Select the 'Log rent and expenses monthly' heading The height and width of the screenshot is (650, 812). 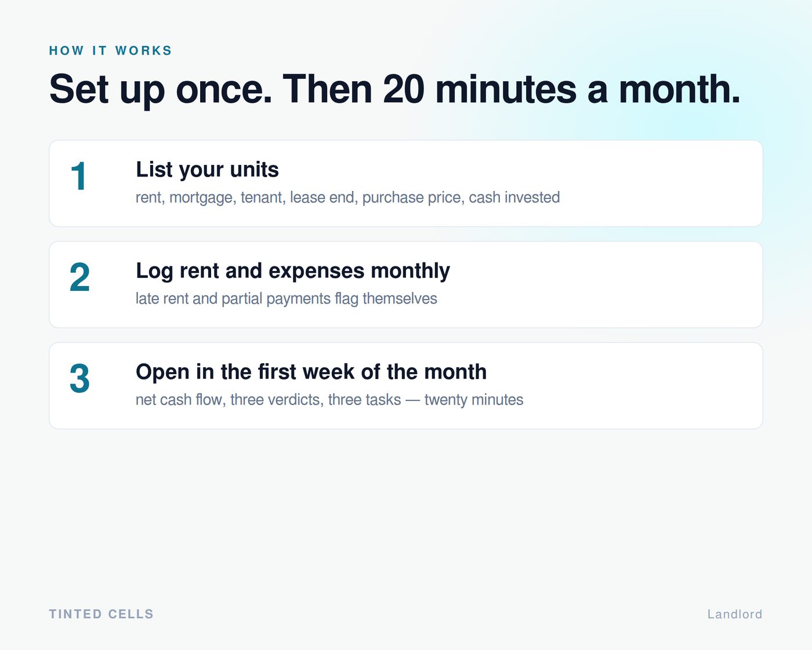click(x=293, y=271)
